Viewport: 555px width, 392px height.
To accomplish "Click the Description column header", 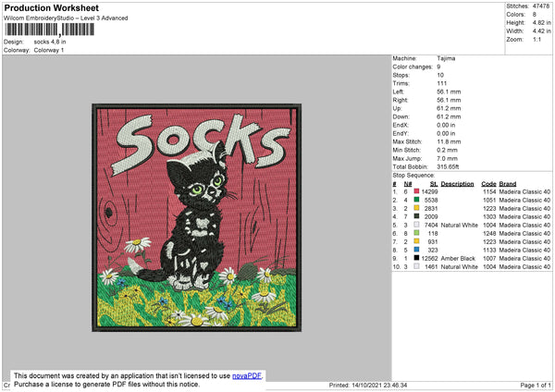I will pyautogui.click(x=458, y=183).
